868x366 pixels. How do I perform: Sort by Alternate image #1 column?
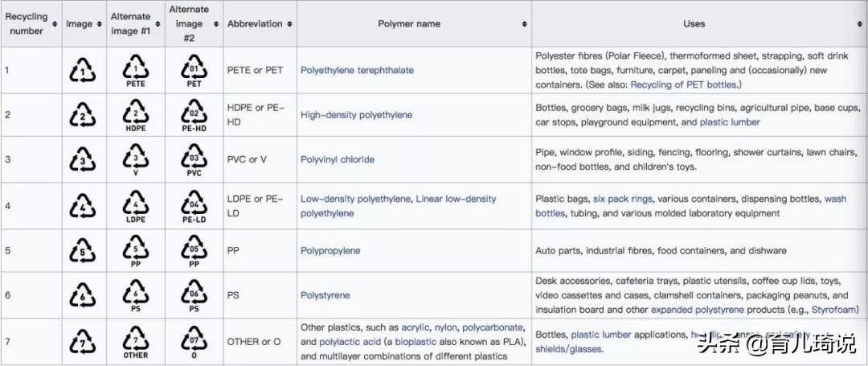tap(158, 24)
